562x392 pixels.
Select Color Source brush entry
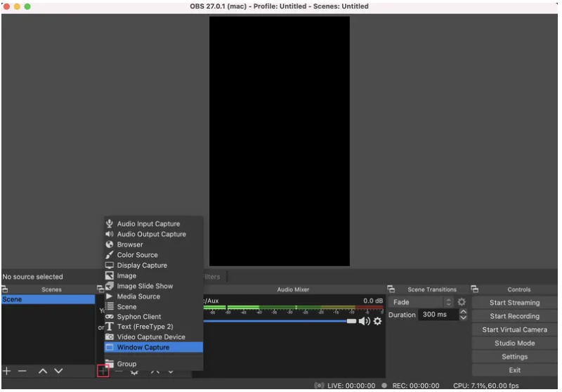[153, 255]
